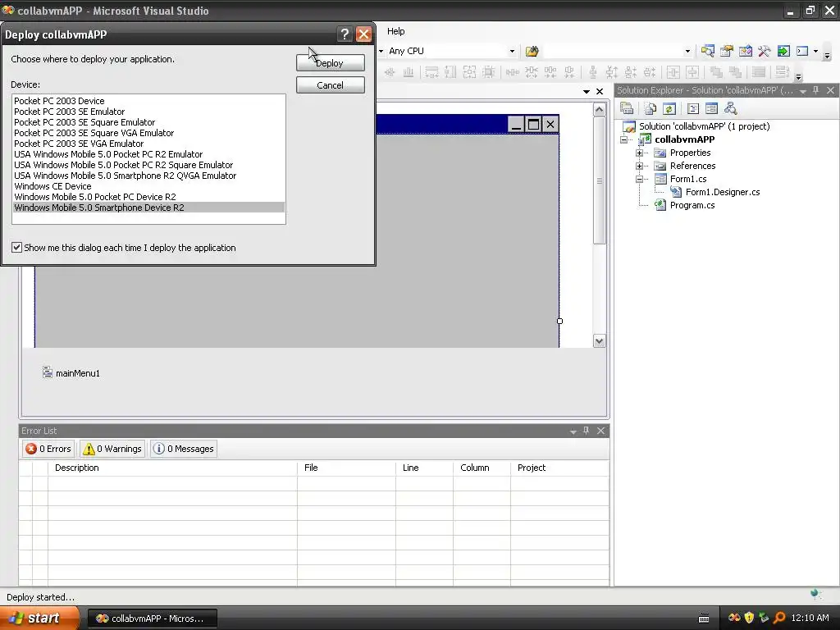Click the security shield tray icon
This screenshot has height=630, width=840.
point(749,618)
